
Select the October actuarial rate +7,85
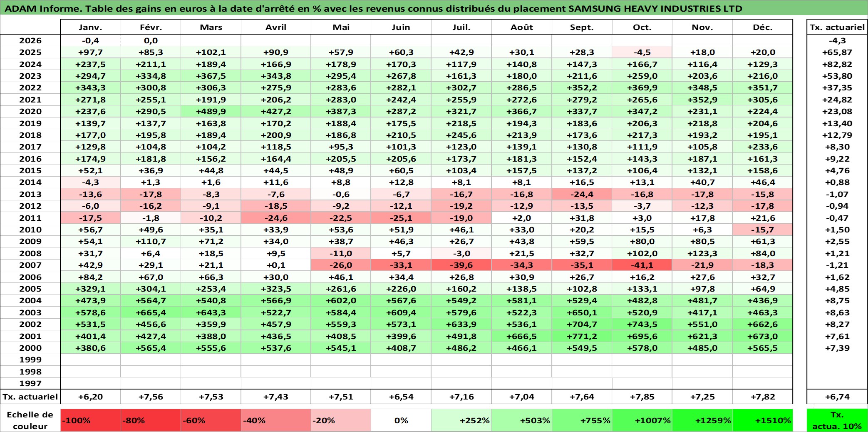642,397
